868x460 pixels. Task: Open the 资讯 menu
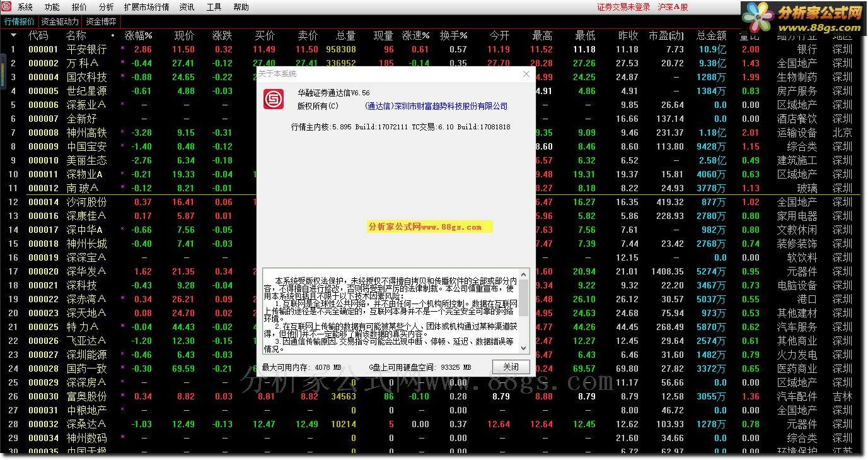(x=187, y=7)
